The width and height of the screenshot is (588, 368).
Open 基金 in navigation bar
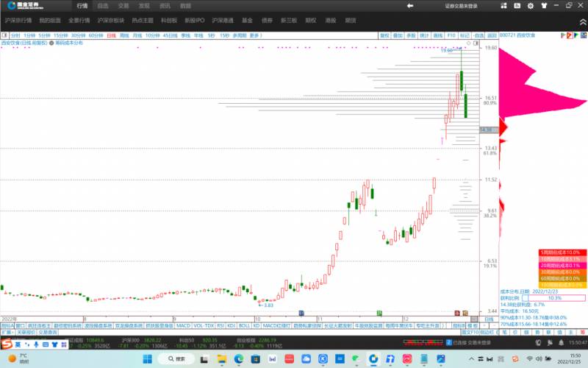(247, 21)
